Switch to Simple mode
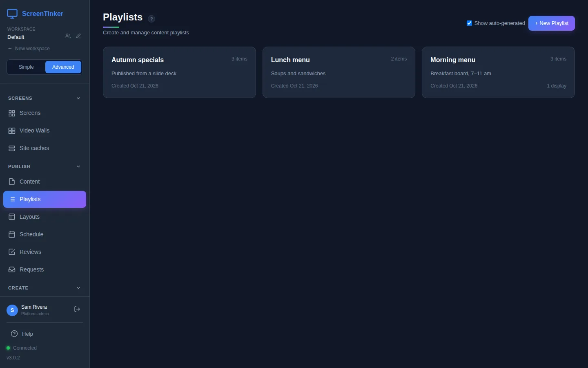 click(26, 67)
